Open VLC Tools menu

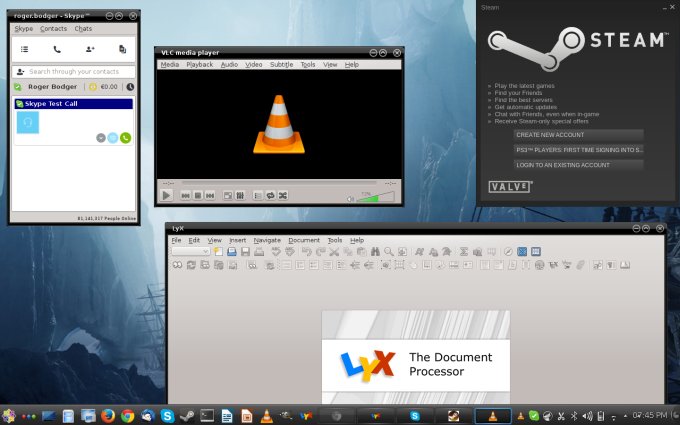(x=308, y=65)
